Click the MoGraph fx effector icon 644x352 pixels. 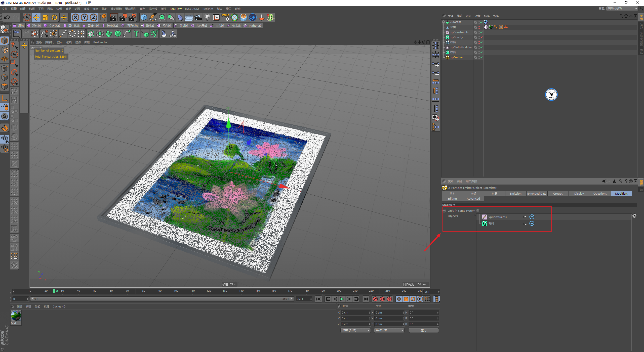(x=173, y=34)
